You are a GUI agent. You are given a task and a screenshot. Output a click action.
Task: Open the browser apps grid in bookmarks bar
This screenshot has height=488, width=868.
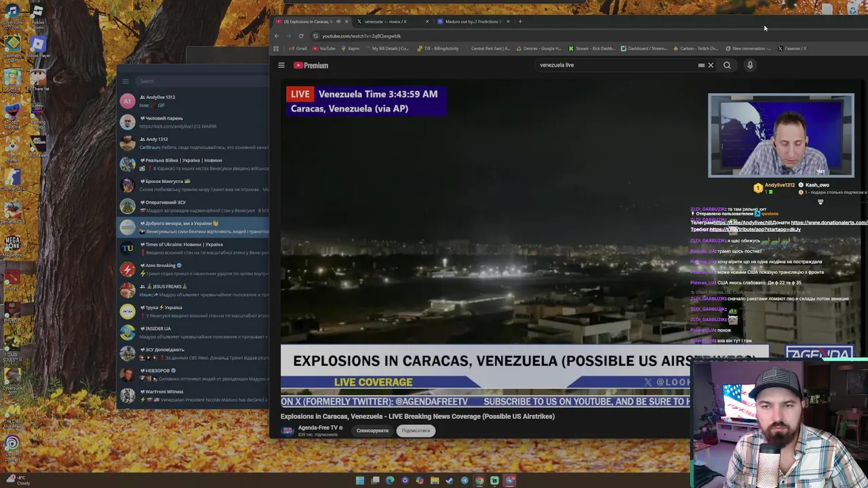pyautogui.click(x=276, y=48)
